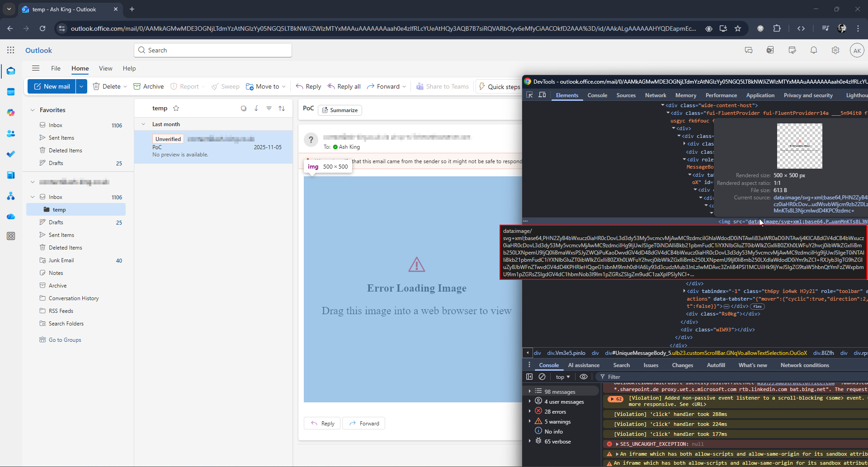Open the People app in sidebar
Screen dimensions: 868x467
(11, 134)
